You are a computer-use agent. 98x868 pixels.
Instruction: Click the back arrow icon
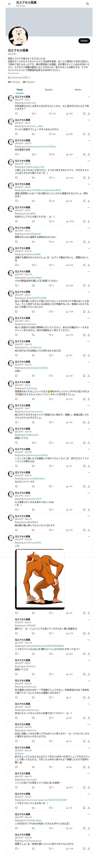[9, 4]
